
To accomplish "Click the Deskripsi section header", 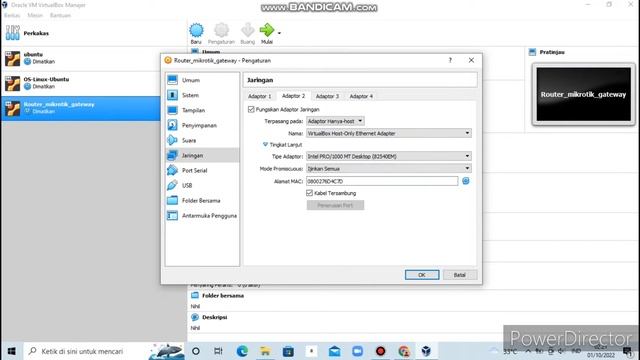I will click(x=209, y=317).
